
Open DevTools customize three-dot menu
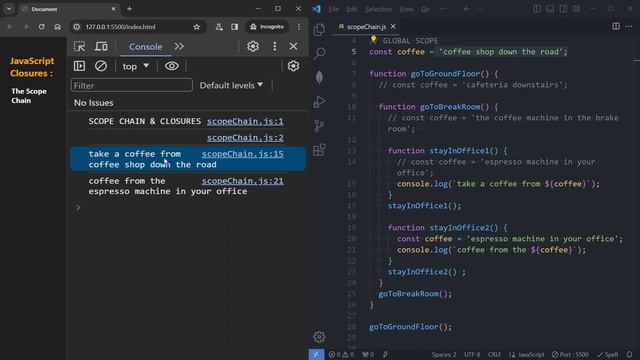(275, 47)
